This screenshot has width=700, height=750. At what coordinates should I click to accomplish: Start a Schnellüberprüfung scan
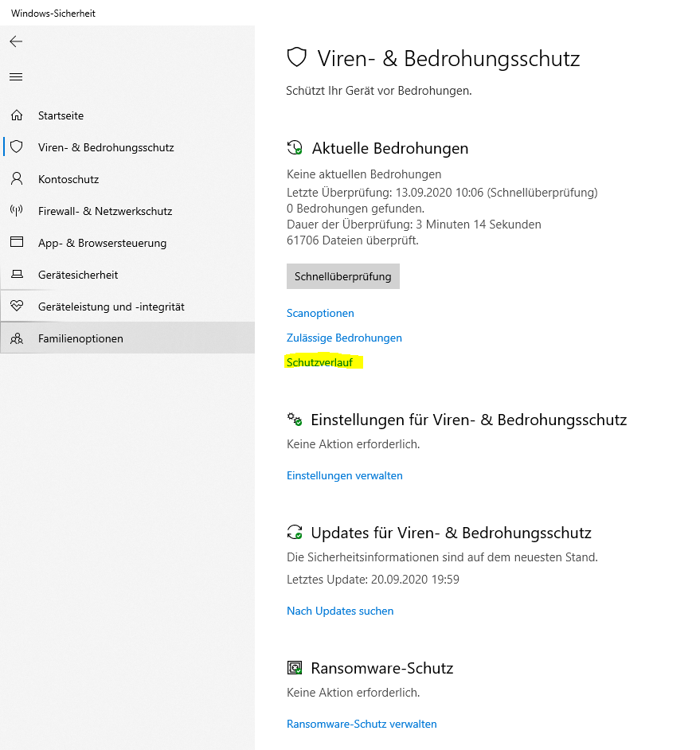343,276
